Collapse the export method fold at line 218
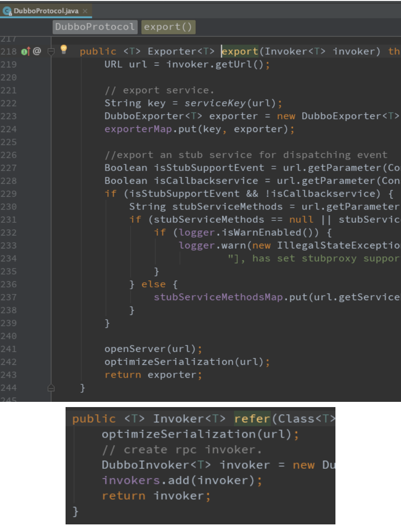Image resolution: width=401 pixels, height=532 pixels. coord(51,52)
